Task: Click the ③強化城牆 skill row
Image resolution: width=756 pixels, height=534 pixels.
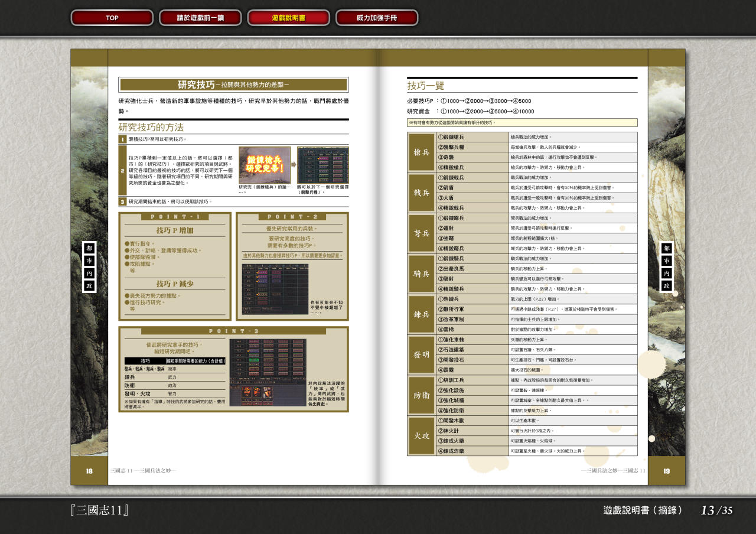Action: 536,400
